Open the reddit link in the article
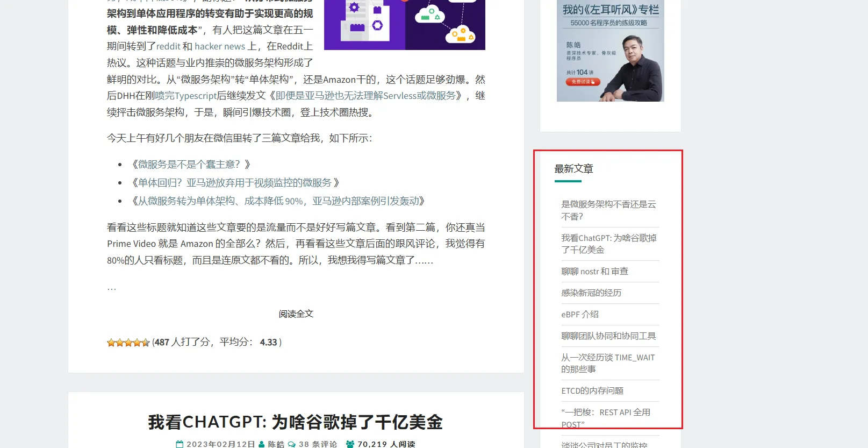The height and width of the screenshot is (448, 868). pos(168,47)
